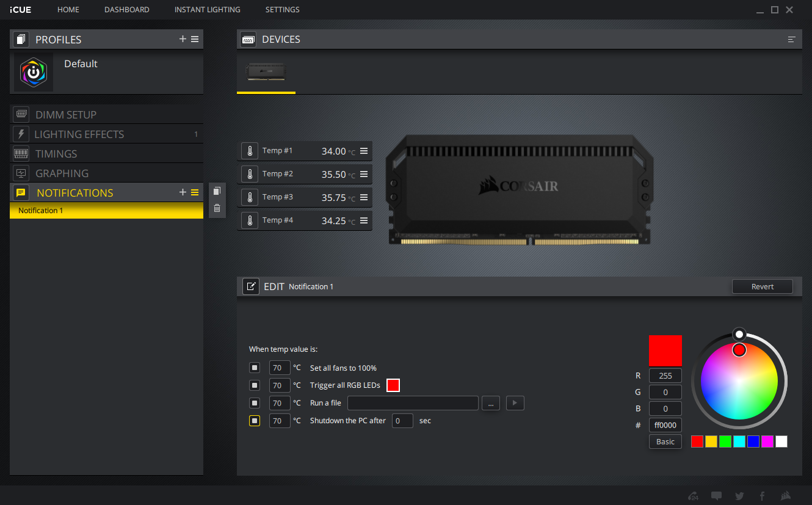Image resolution: width=812 pixels, height=505 pixels.
Task: Click the fans temperature threshold field
Action: pos(280,368)
